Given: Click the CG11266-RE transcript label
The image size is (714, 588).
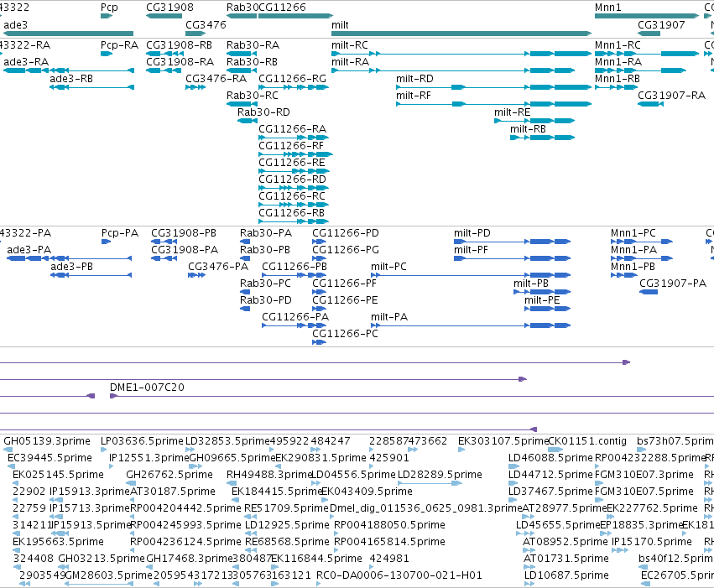Looking at the screenshot, I should point(292,163).
